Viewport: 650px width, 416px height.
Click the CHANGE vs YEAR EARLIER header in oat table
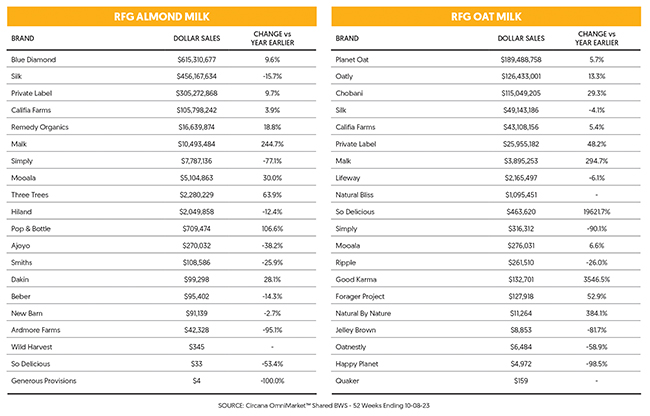tap(597, 38)
